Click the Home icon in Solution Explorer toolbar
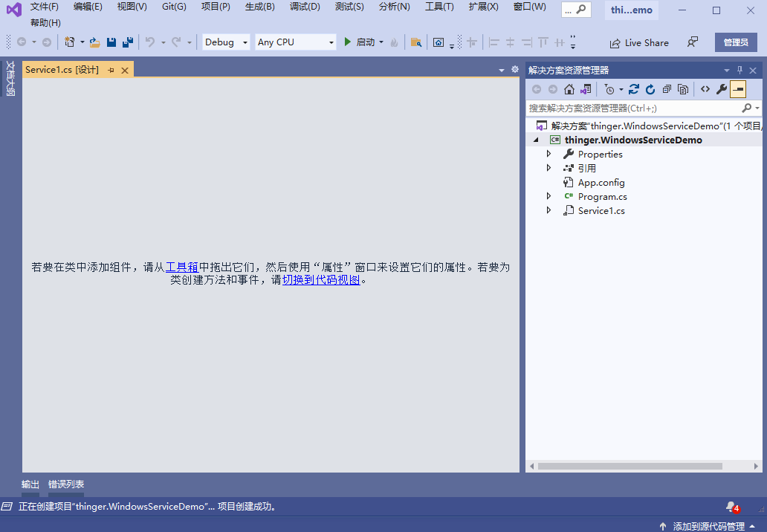The width and height of the screenshot is (767, 532). click(x=569, y=89)
